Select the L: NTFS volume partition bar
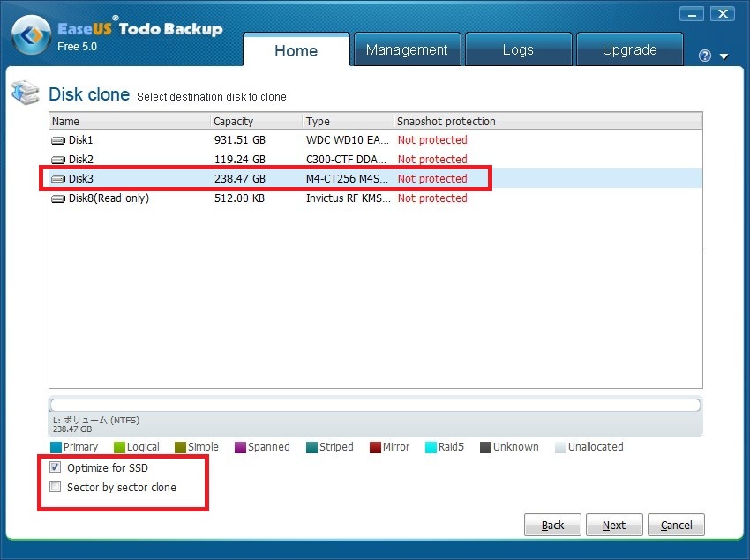Screen dimensions: 750x560 click(x=375, y=406)
